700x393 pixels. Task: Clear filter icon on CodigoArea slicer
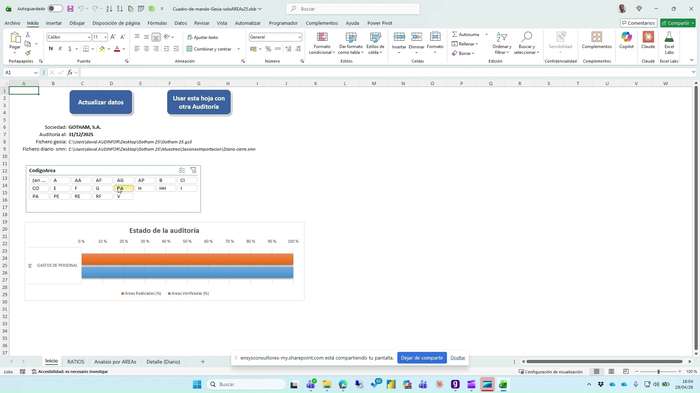193,170
